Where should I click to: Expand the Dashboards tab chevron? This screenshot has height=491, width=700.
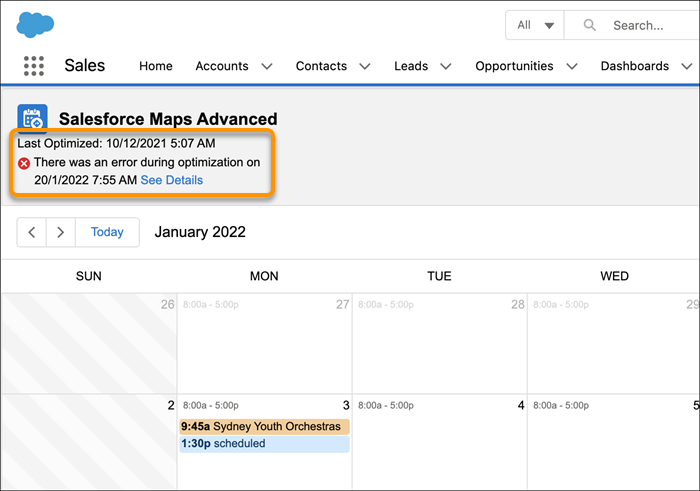(x=687, y=67)
